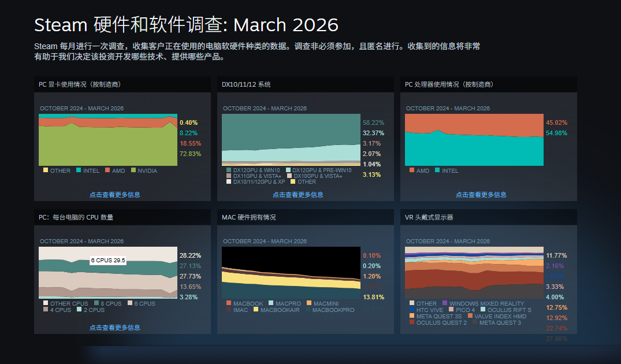Screen dimensions: 621x364
Task: Select the MACMINI legend marker
Action: tap(309, 303)
